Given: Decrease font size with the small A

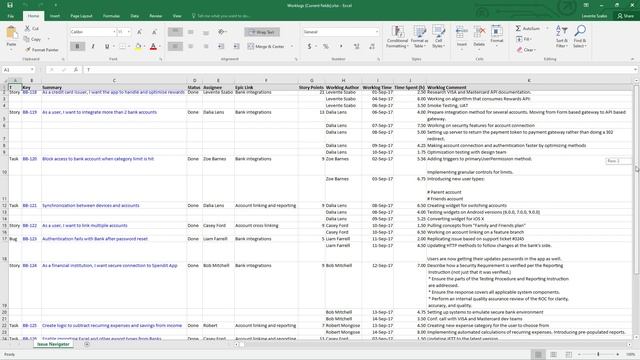Looking at the screenshot, I should (154, 32).
